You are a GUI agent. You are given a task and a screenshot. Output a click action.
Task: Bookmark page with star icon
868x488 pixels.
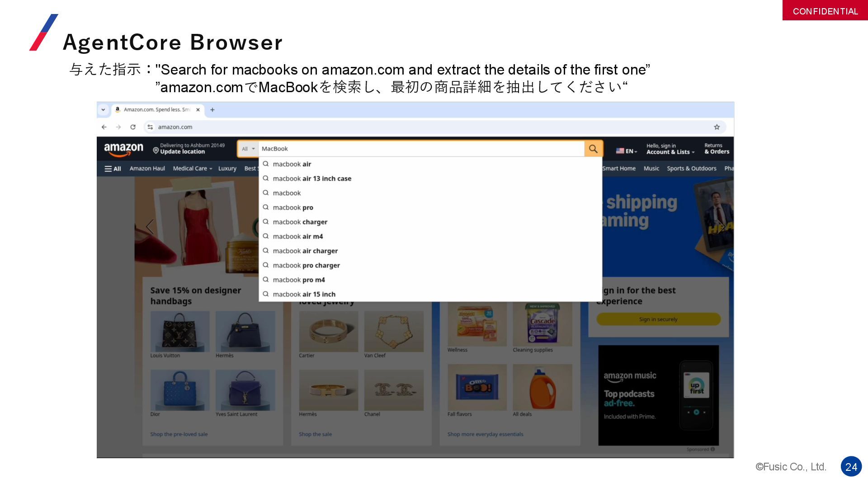717,127
